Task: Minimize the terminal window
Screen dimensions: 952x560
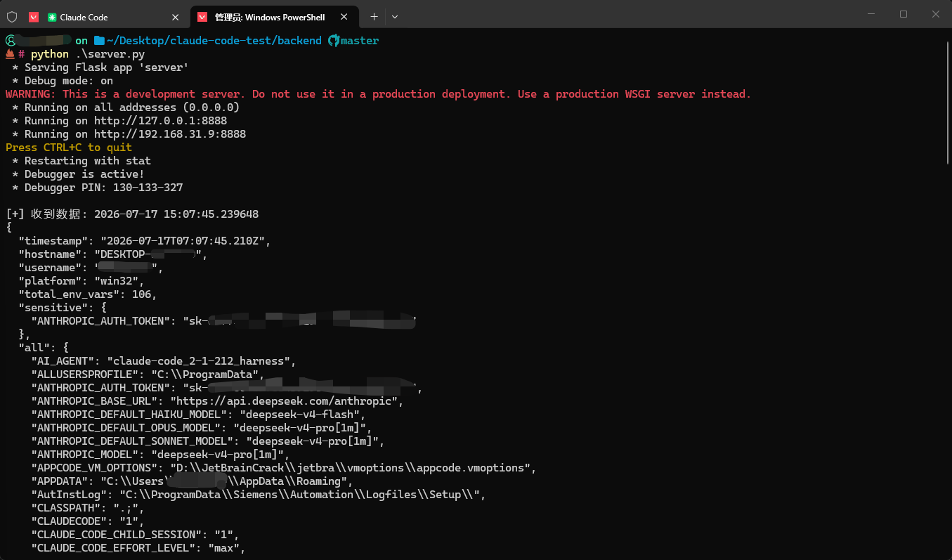Action: coord(872,14)
